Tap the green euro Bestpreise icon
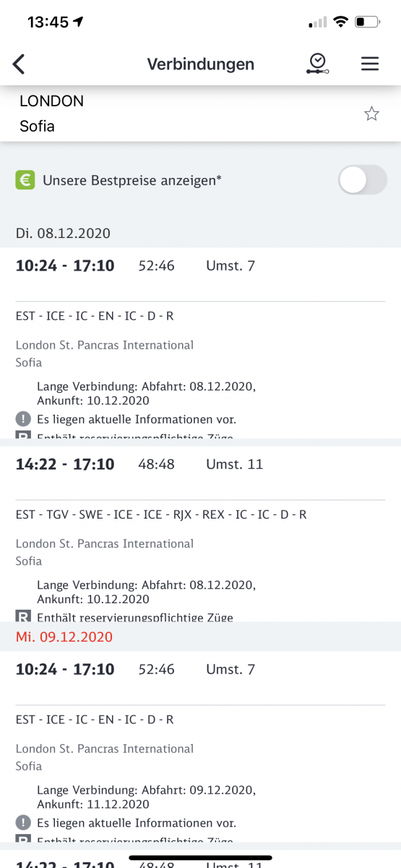This screenshot has width=401, height=868. tap(25, 180)
